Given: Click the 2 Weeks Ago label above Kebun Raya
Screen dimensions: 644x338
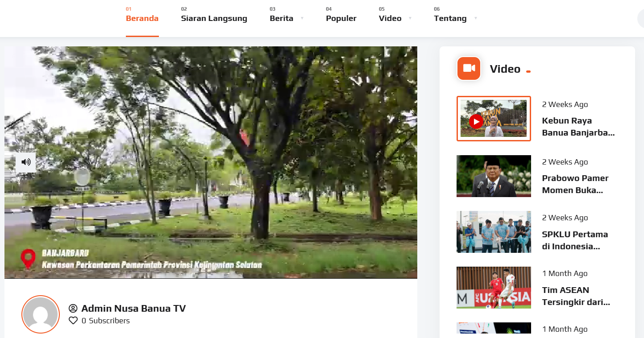Looking at the screenshot, I should (x=565, y=104).
